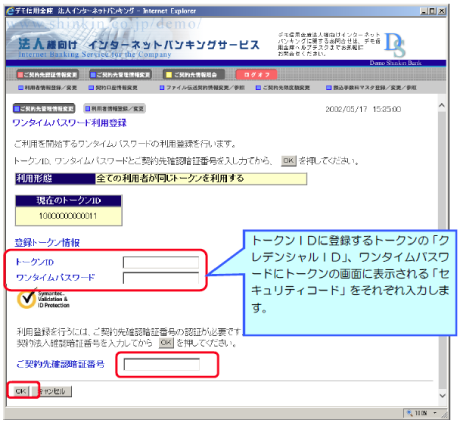
Task: Click the OK button at the bottom
Action: [x=21, y=391]
